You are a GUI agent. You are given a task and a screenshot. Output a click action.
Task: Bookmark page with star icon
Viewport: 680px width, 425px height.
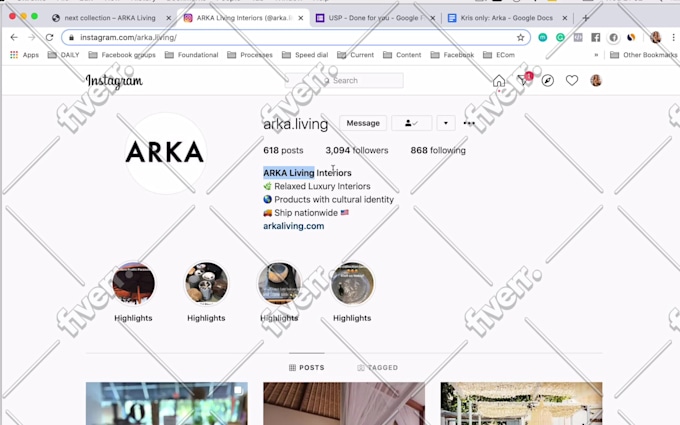[x=520, y=37]
